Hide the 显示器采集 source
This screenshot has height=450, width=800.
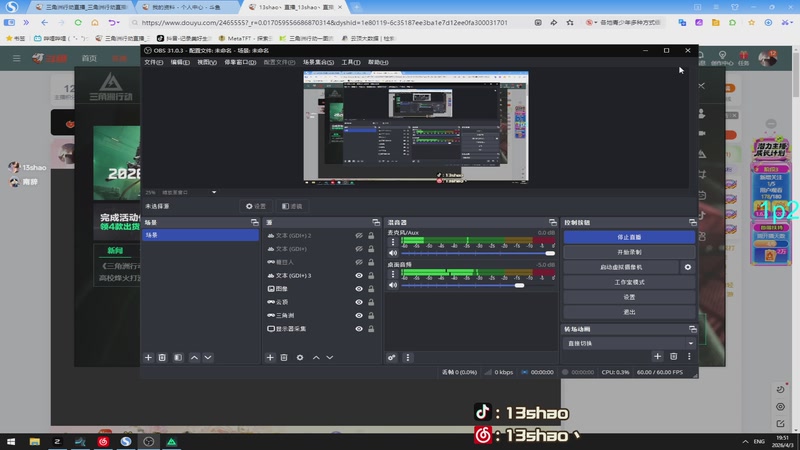click(x=359, y=329)
